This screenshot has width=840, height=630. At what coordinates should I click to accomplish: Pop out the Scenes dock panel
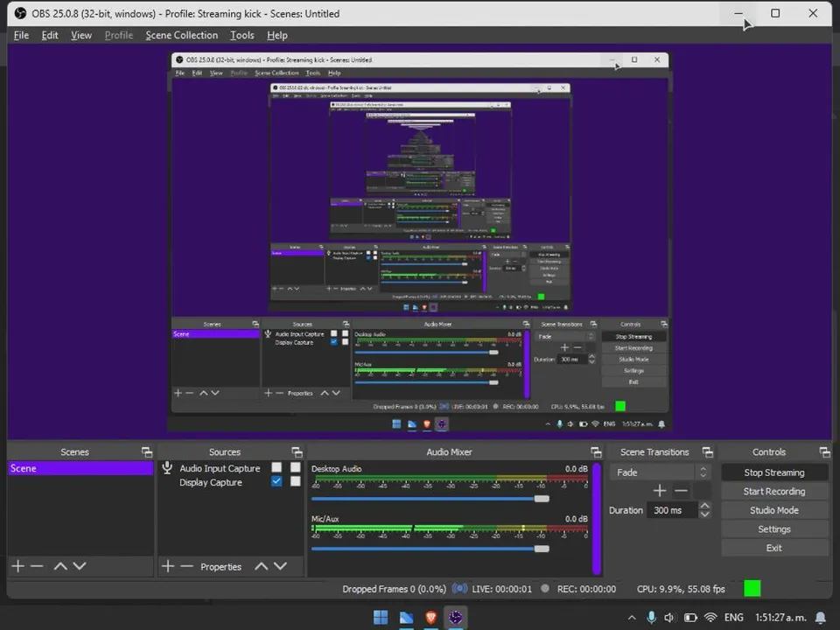point(147,452)
